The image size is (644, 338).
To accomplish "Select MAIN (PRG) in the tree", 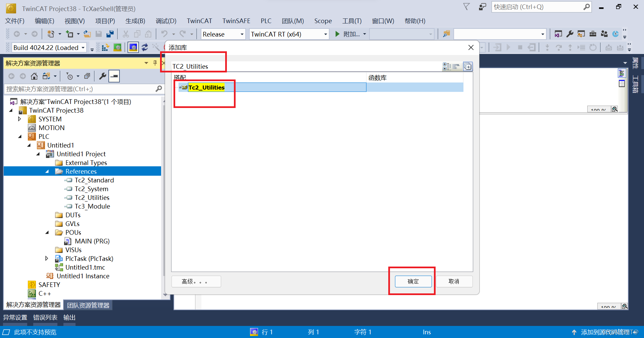I will click(92, 241).
